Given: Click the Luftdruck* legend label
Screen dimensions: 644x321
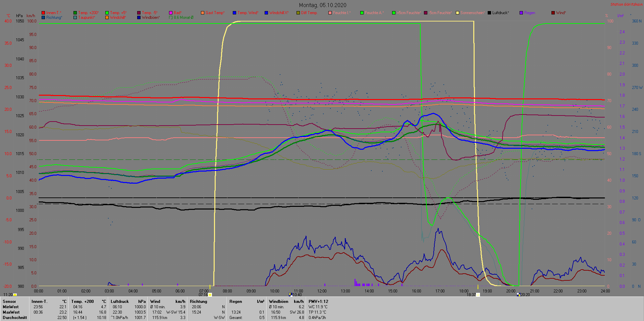Looking at the screenshot, I should click(501, 13).
